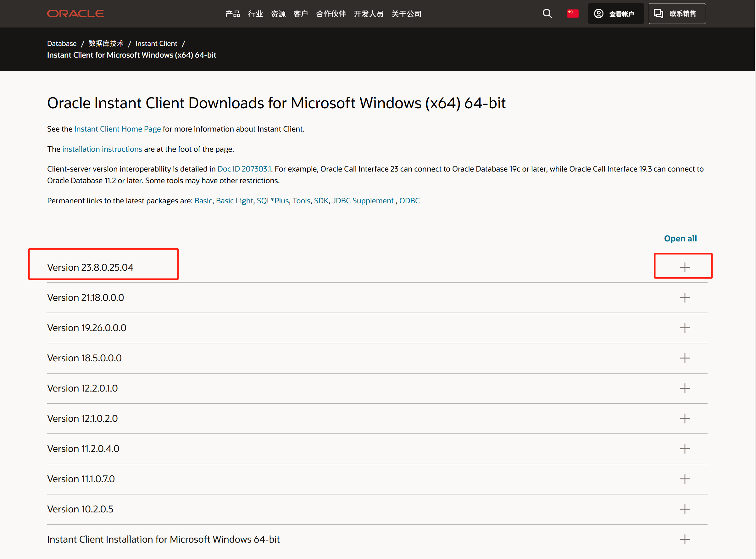This screenshot has width=756, height=559.
Task: Click the 联系销售 contact sales button
Action: click(x=676, y=14)
